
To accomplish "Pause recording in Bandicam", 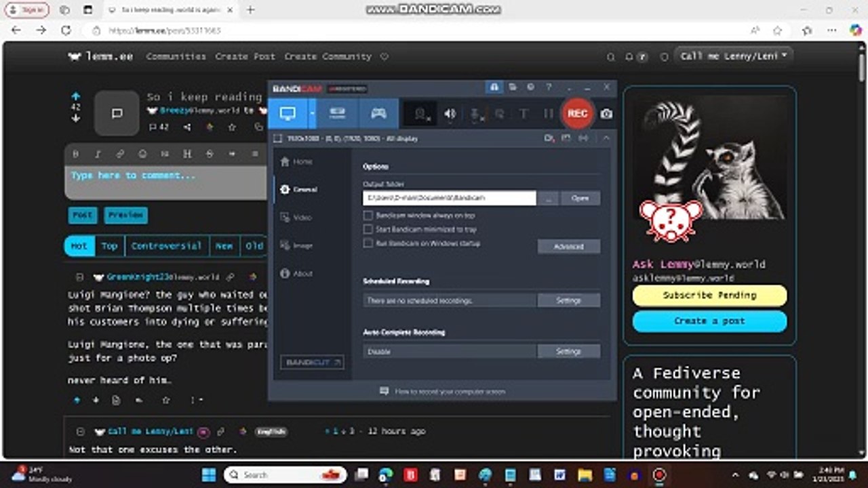I will [x=548, y=114].
